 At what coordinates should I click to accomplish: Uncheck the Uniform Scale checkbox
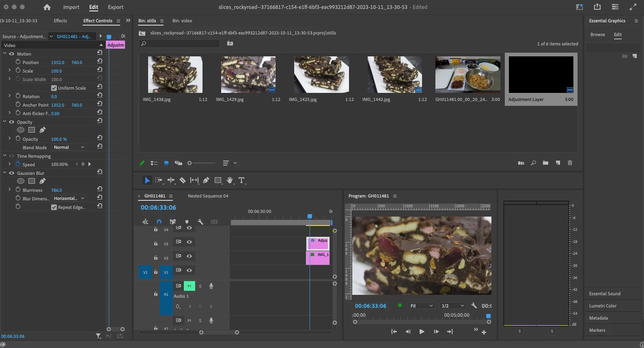54,88
